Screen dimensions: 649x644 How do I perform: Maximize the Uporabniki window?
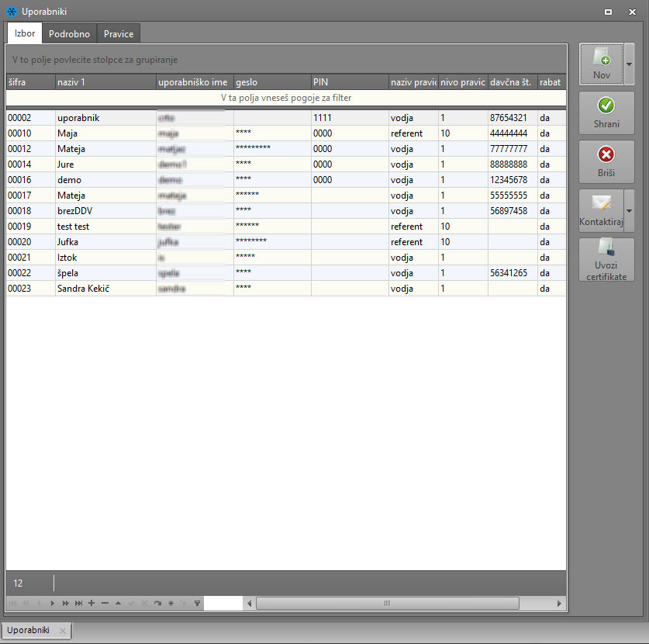point(608,12)
